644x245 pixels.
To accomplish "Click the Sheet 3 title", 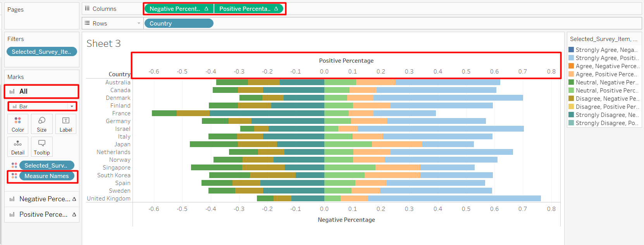I will click(x=103, y=43).
